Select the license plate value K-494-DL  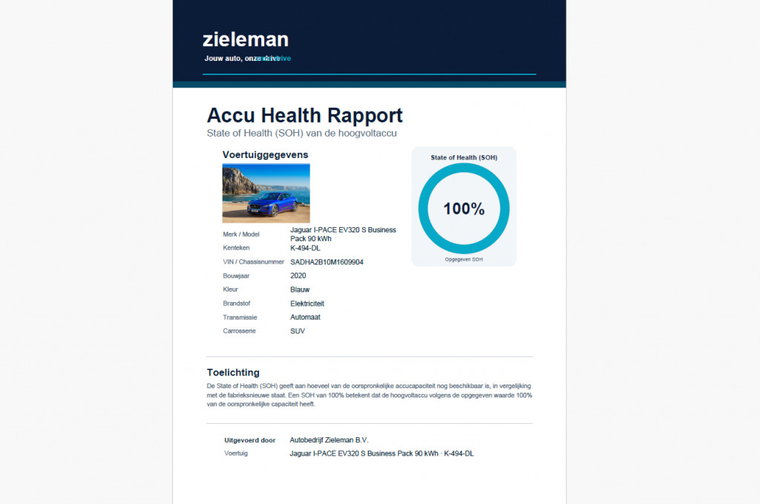tap(305, 248)
